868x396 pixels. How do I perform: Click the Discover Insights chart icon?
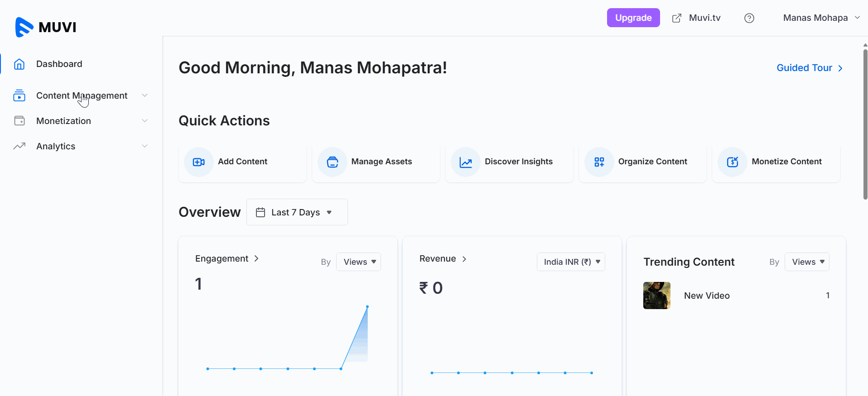click(465, 162)
